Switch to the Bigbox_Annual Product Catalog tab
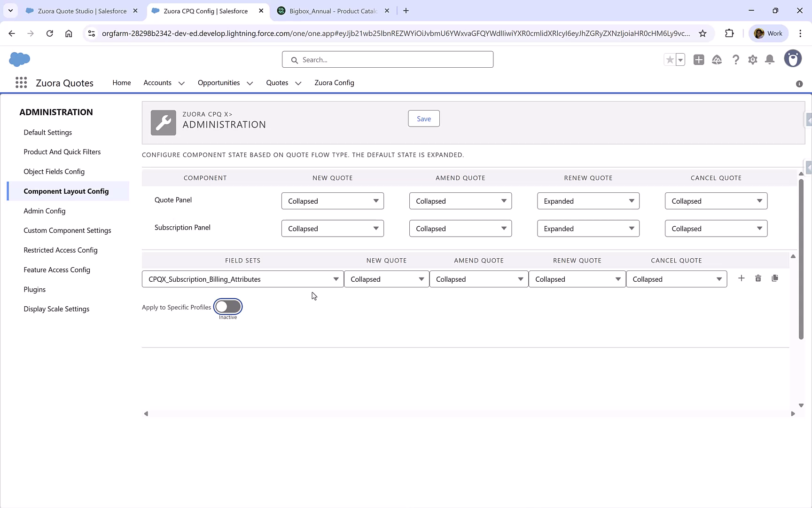The height and width of the screenshot is (508, 812). (329, 10)
